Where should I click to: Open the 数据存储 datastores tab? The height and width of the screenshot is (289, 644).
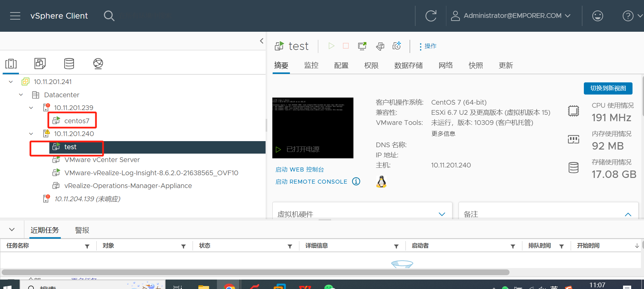click(x=408, y=65)
